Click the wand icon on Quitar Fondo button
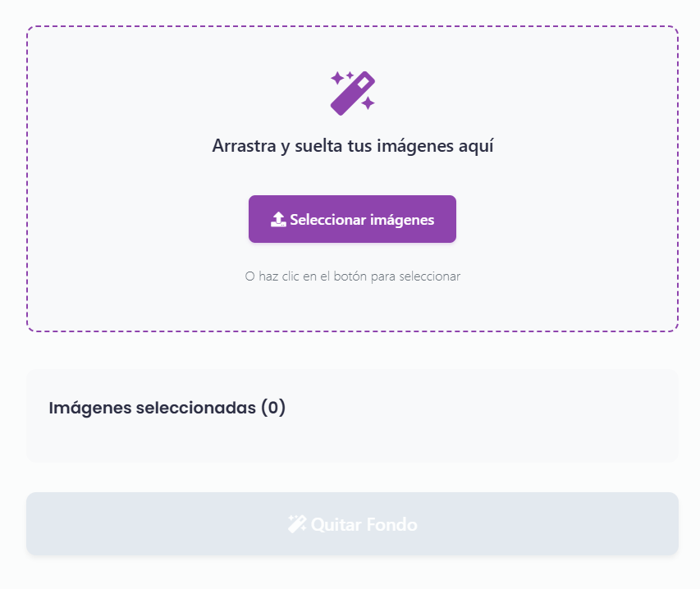Screen dimensions: 700x589 coord(296,524)
